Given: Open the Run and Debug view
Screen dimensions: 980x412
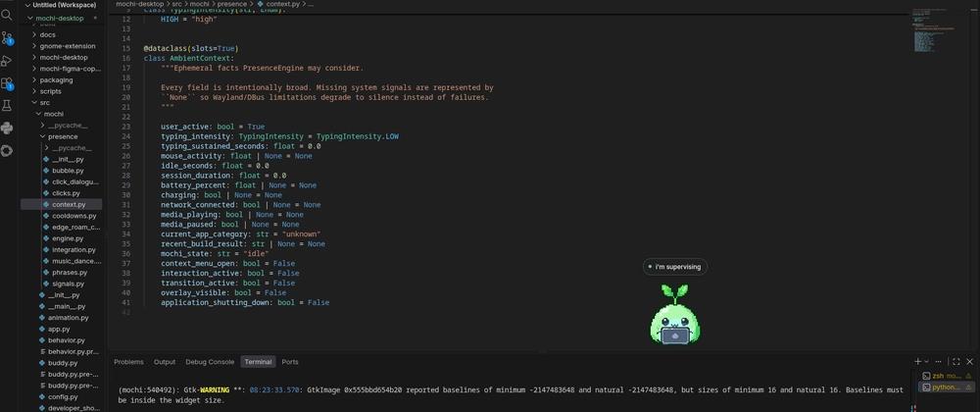Looking at the screenshot, I should [7, 61].
